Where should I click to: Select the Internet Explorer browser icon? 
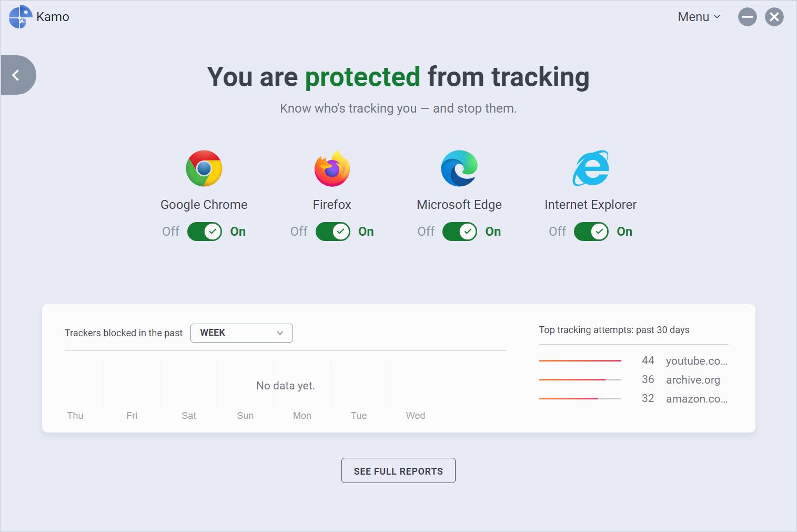point(590,168)
